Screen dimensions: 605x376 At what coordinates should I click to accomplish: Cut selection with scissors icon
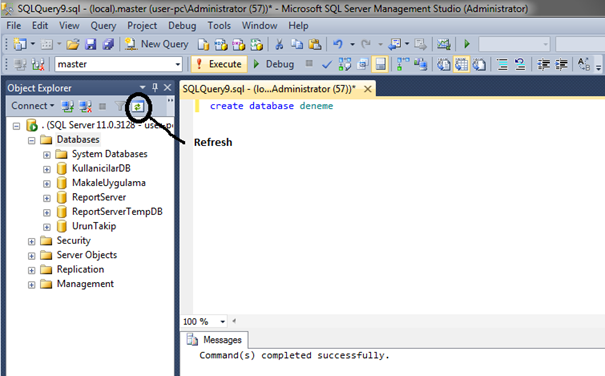pos(279,44)
